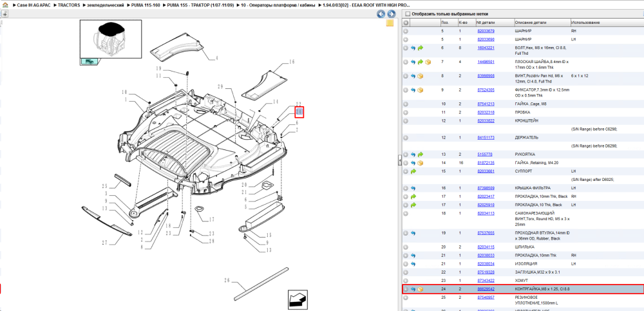
Task: Select callout 16 on the diagram
Action: (292, 62)
